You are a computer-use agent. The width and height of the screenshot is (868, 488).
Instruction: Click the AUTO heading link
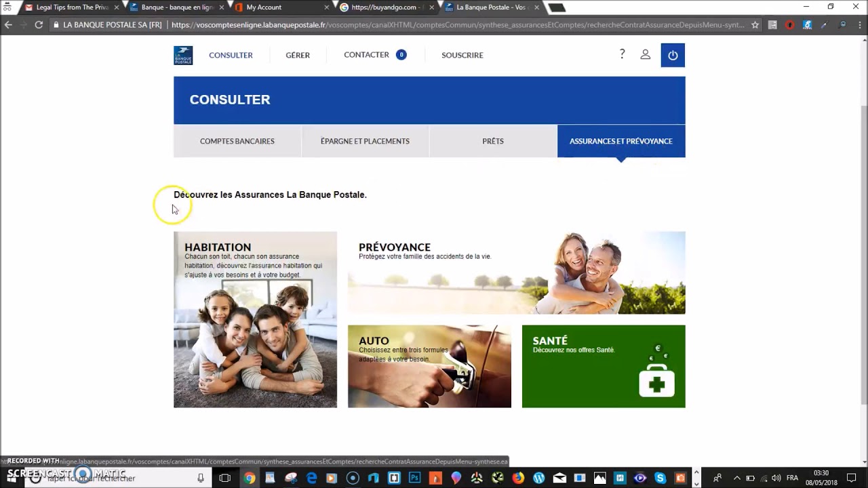coord(374,341)
